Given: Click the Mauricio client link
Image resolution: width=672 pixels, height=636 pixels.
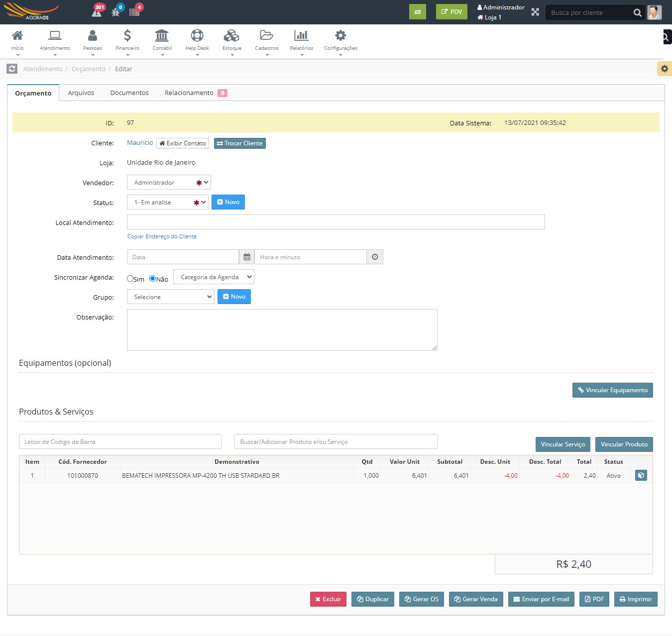Looking at the screenshot, I should click(x=140, y=143).
